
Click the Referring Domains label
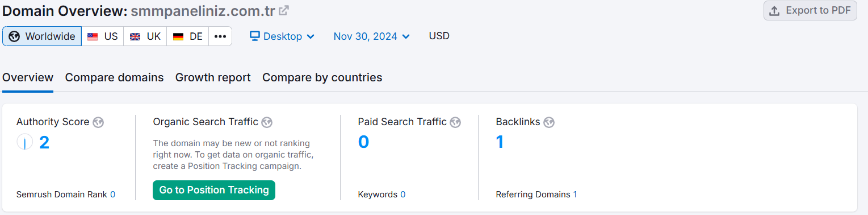(x=533, y=195)
